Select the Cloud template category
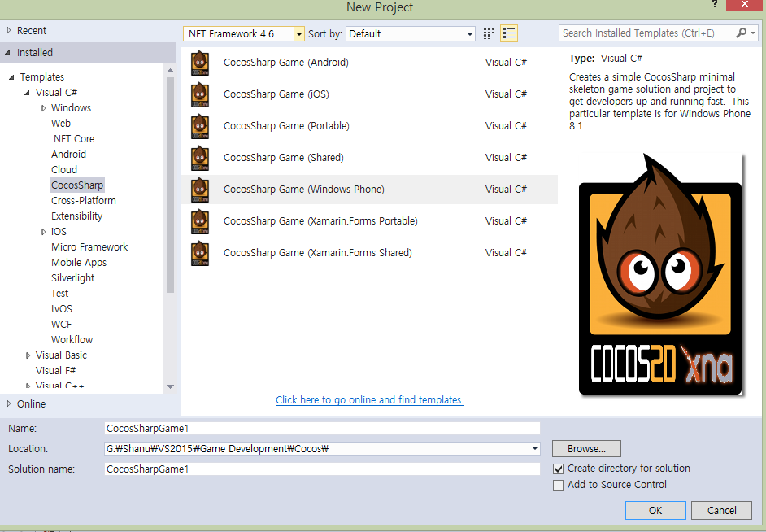Viewport: 766px width, 532px height. click(64, 169)
